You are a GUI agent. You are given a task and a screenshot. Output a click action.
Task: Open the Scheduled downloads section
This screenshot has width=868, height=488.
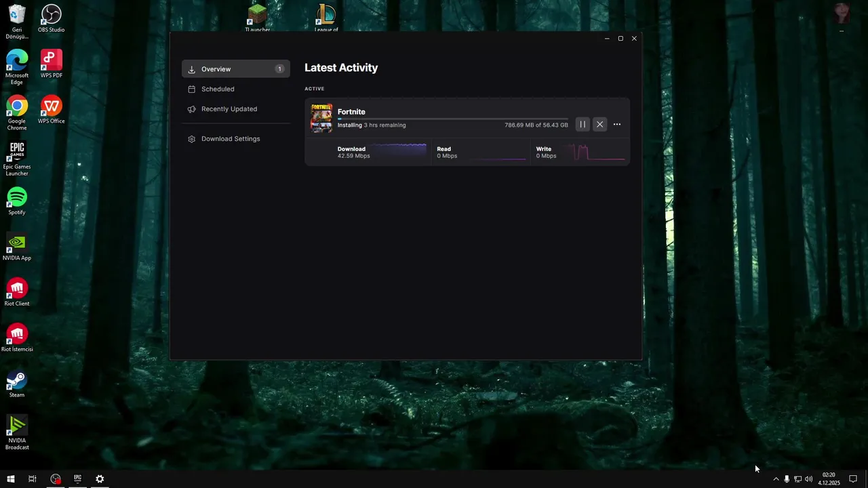235,89
